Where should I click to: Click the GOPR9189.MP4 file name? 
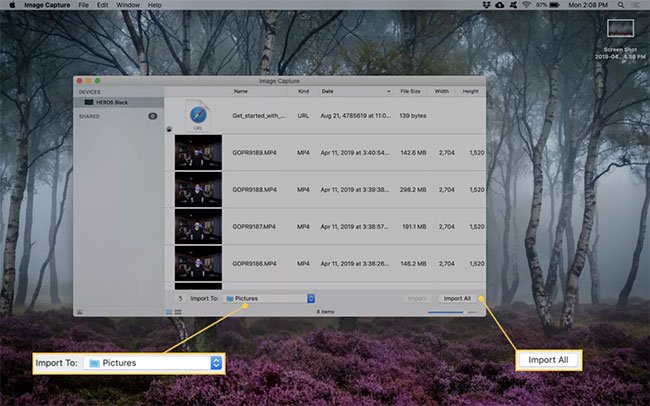(254, 153)
